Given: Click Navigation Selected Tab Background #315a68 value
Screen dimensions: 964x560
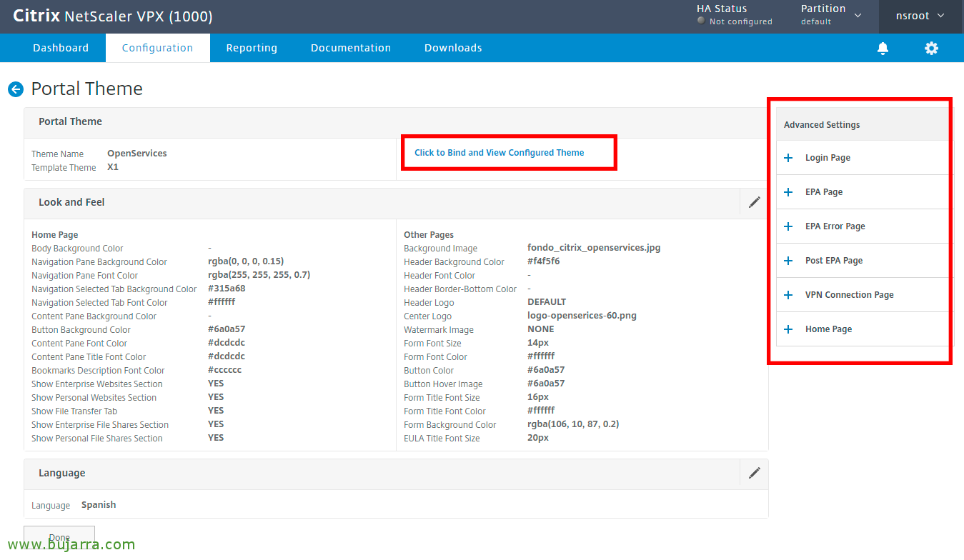Looking at the screenshot, I should [x=227, y=289].
